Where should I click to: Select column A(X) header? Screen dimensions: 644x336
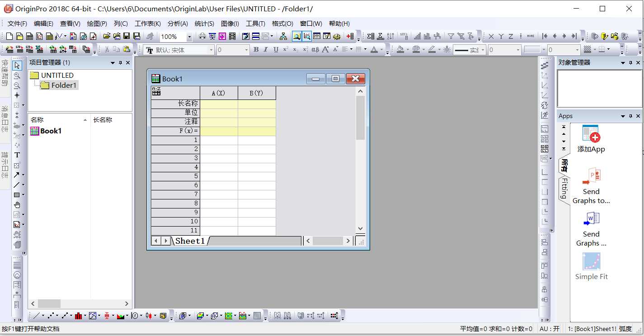point(219,93)
